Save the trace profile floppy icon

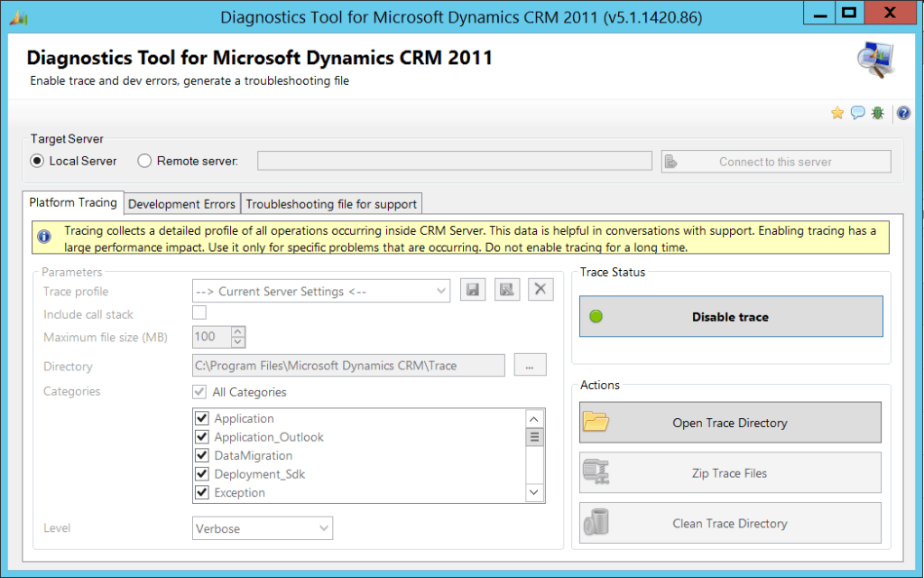click(x=473, y=290)
